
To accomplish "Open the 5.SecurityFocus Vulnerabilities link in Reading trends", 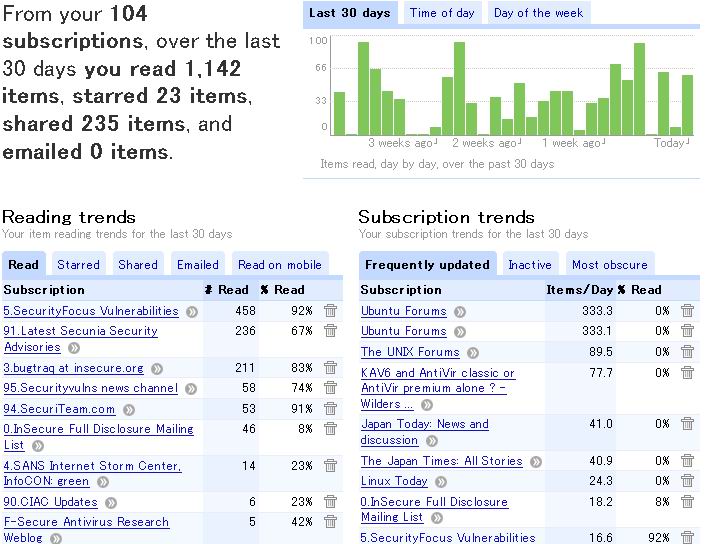I will coord(91,311).
